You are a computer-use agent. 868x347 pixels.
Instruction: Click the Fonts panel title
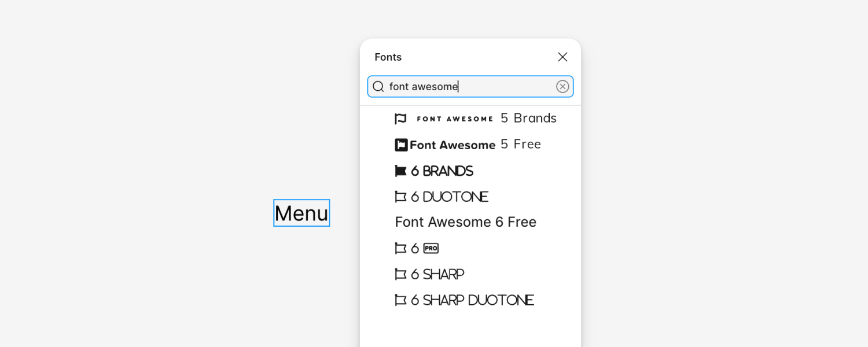tap(388, 57)
